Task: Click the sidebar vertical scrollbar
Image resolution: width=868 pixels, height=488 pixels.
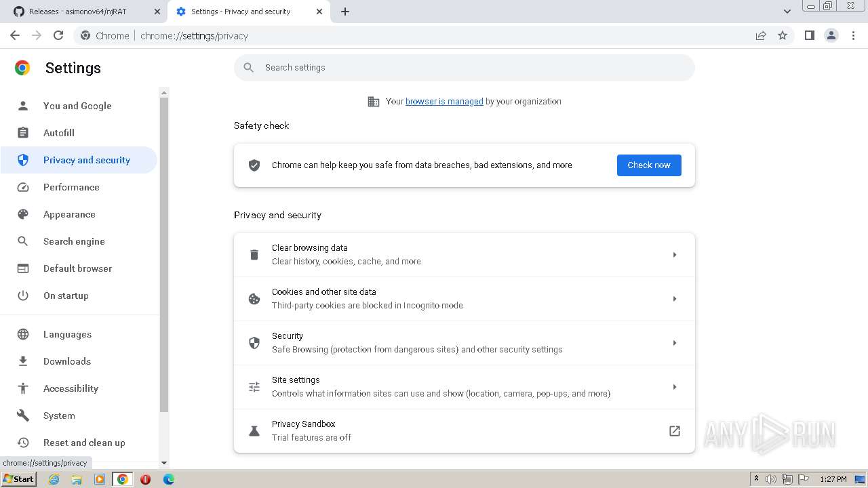Action: click(163, 254)
